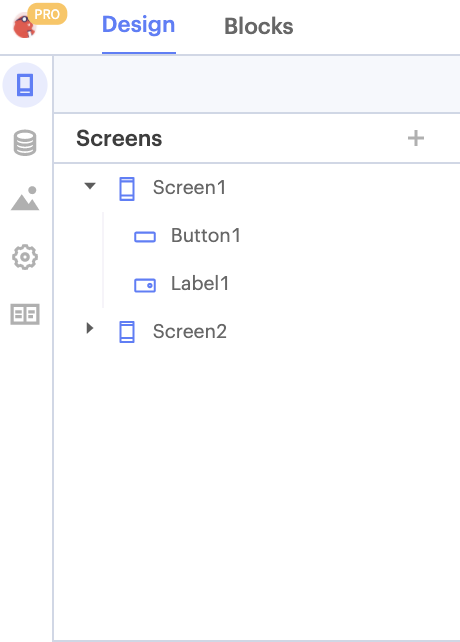This screenshot has height=642, width=460.
Task: Select Button1 component in the tree
Action: pyautogui.click(x=206, y=235)
